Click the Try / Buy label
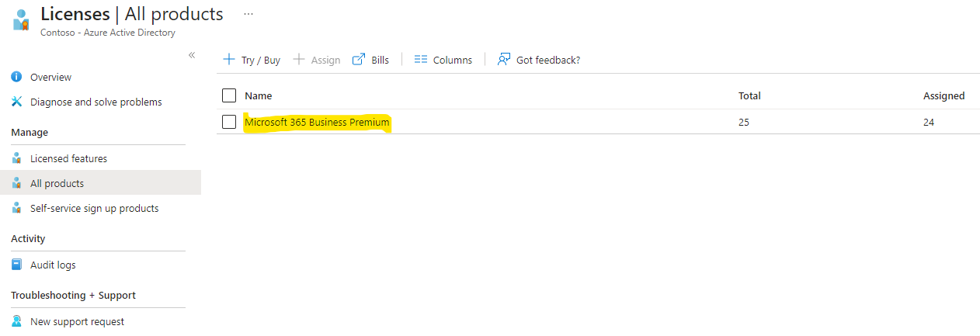This screenshot has height=336, width=980. [x=261, y=60]
